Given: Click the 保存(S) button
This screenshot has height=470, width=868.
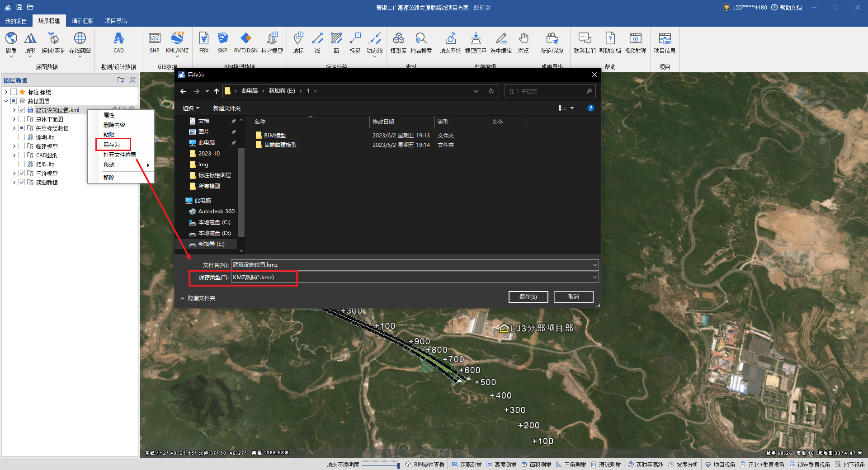Looking at the screenshot, I should click(x=528, y=297).
